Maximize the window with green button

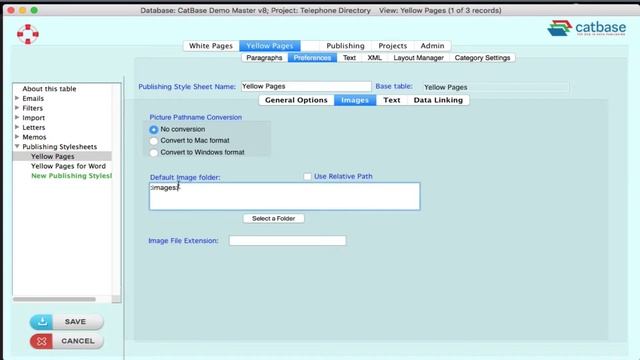(34, 10)
